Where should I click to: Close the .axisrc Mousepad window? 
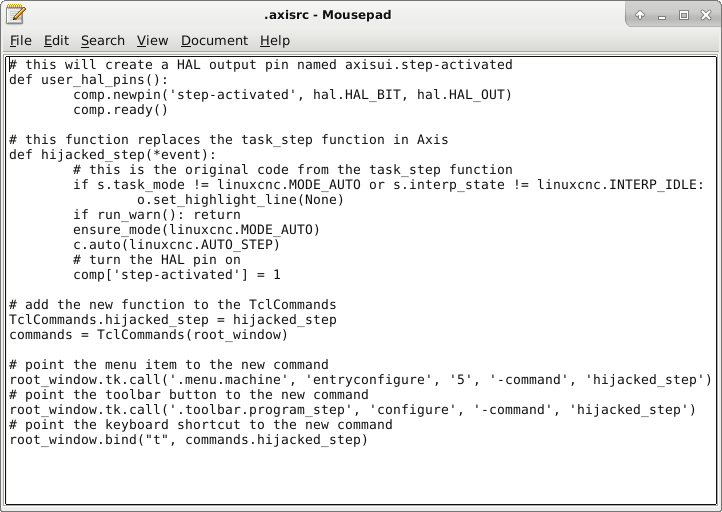pos(706,15)
